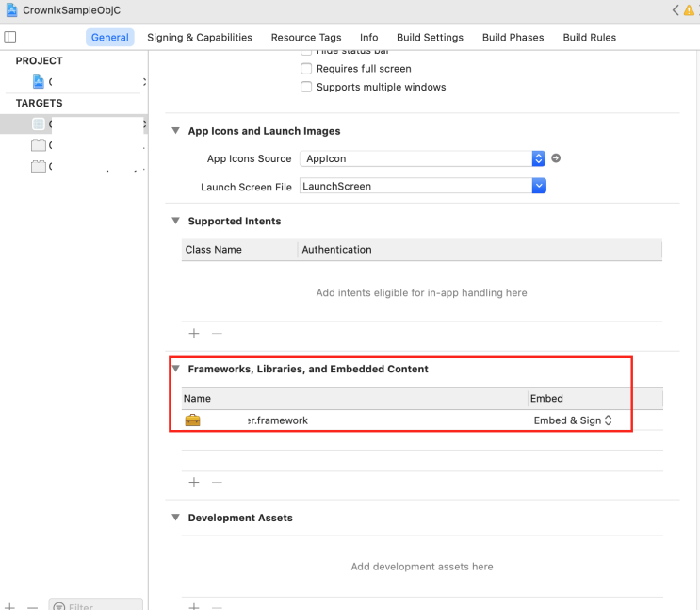Open Build Rules tab

pos(589,37)
